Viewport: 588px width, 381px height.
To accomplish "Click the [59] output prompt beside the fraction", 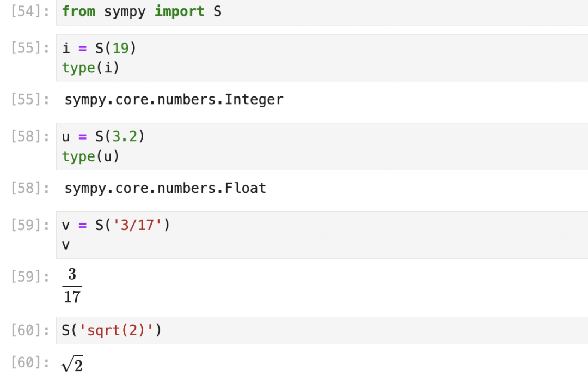I will click(26, 277).
